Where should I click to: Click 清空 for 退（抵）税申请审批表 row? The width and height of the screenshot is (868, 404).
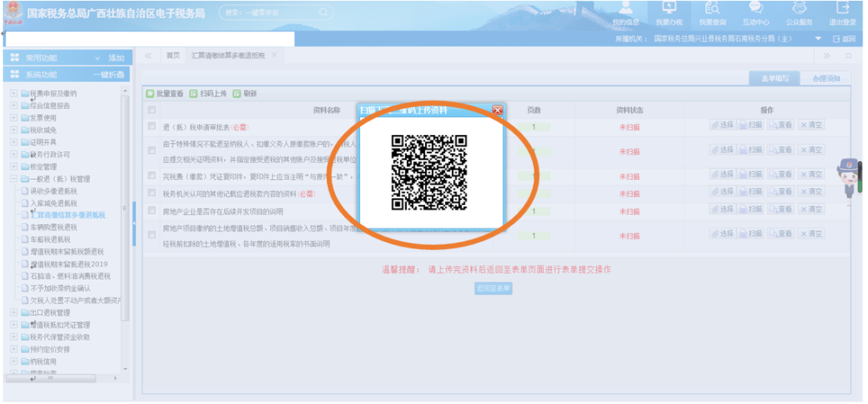pyautogui.click(x=811, y=125)
